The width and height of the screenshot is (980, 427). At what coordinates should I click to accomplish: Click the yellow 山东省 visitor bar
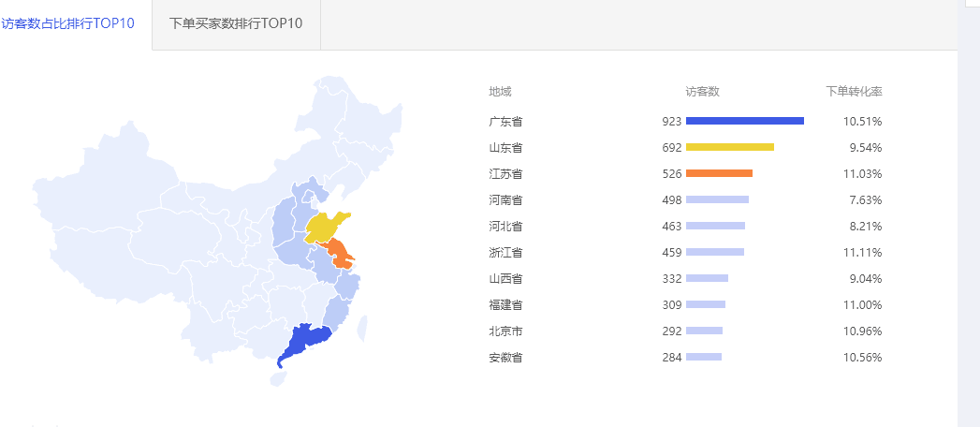pos(730,147)
